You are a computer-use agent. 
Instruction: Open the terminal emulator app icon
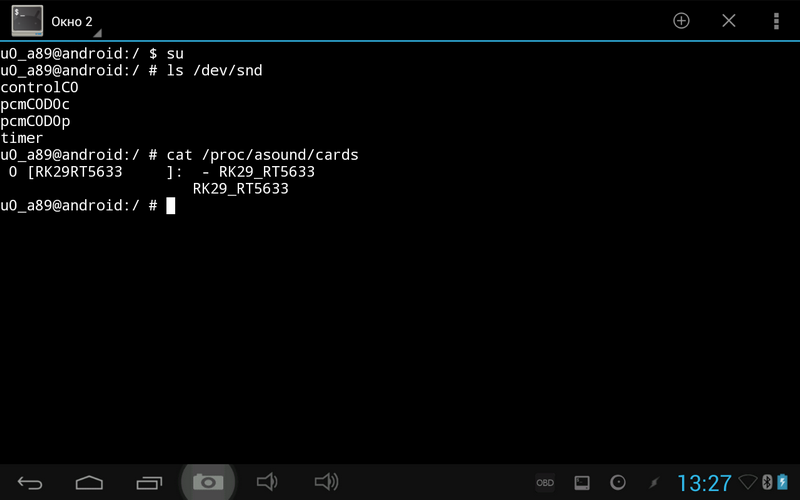pos(27,21)
